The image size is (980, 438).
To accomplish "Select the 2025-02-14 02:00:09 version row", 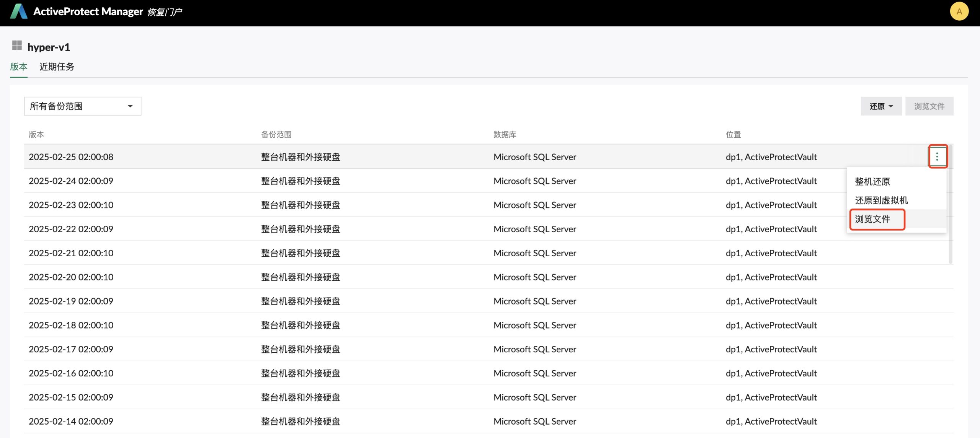I will click(x=488, y=421).
